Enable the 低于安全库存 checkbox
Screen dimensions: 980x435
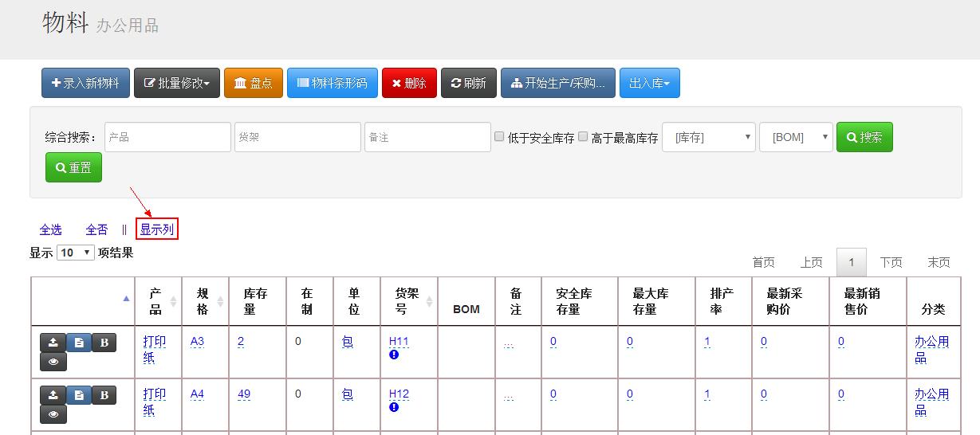[499, 137]
